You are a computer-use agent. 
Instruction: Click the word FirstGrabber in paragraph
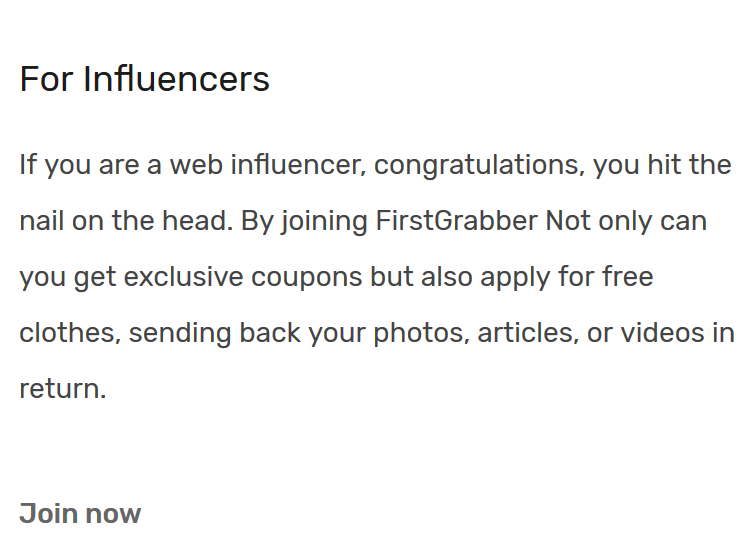tap(456, 221)
